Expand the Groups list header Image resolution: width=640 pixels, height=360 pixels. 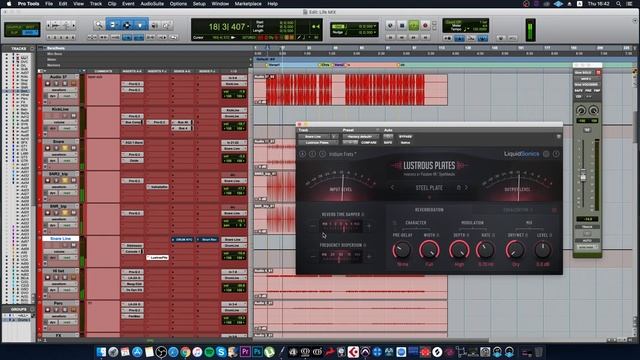click(x=18, y=309)
